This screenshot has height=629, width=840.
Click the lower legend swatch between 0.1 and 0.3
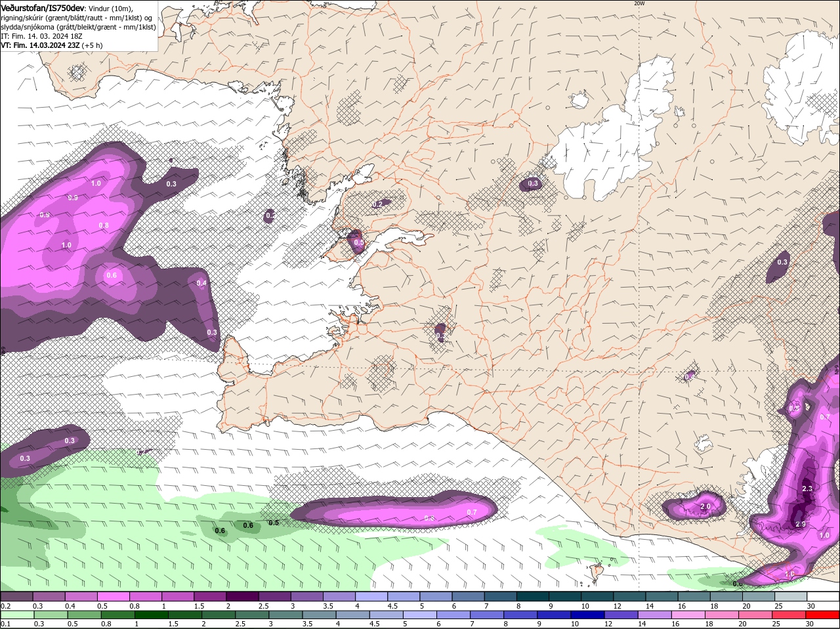pyautogui.click(x=16, y=615)
